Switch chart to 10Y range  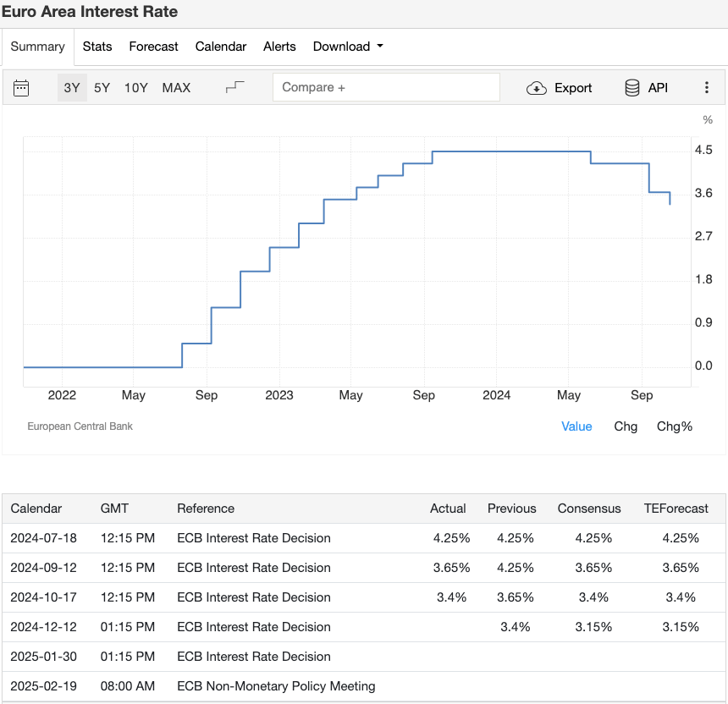(x=135, y=88)
